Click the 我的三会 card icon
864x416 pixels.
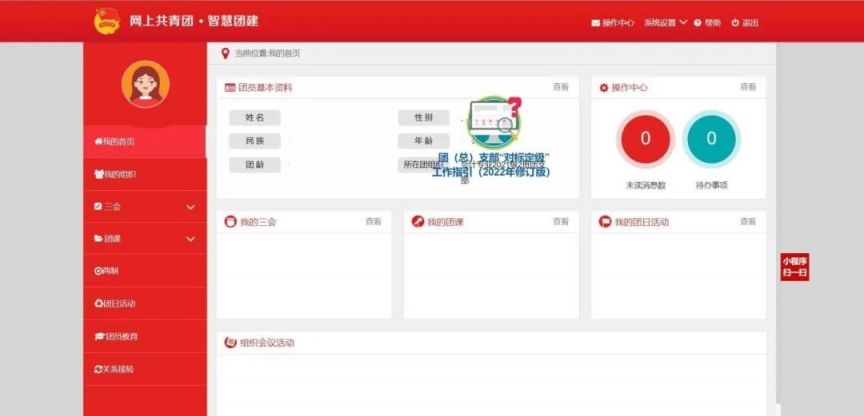point(230,221)
